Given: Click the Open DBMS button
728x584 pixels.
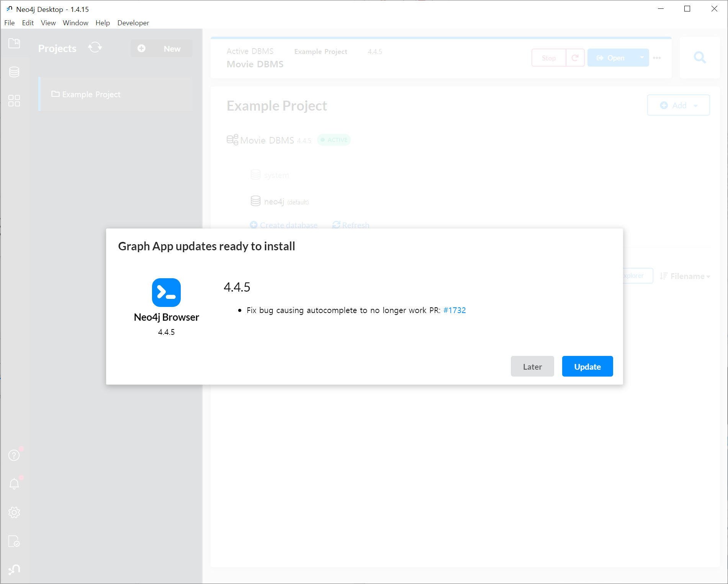Looking at the screenshot, I should tap(612, 58).
